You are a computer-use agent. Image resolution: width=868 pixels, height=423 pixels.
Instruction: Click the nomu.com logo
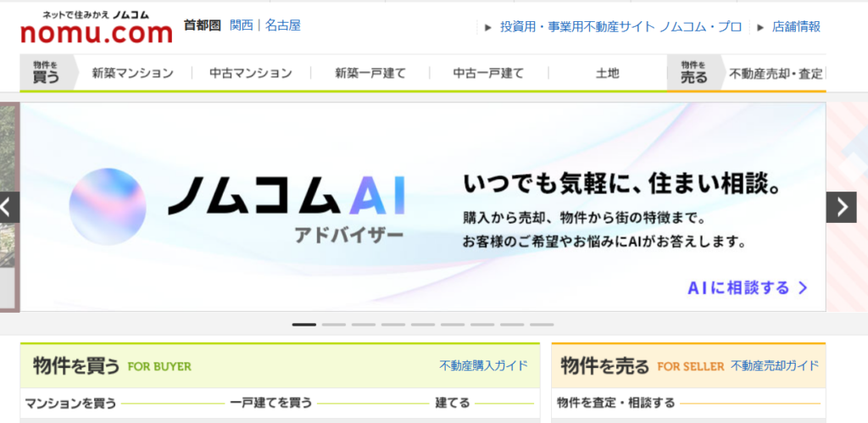point(96,28)
